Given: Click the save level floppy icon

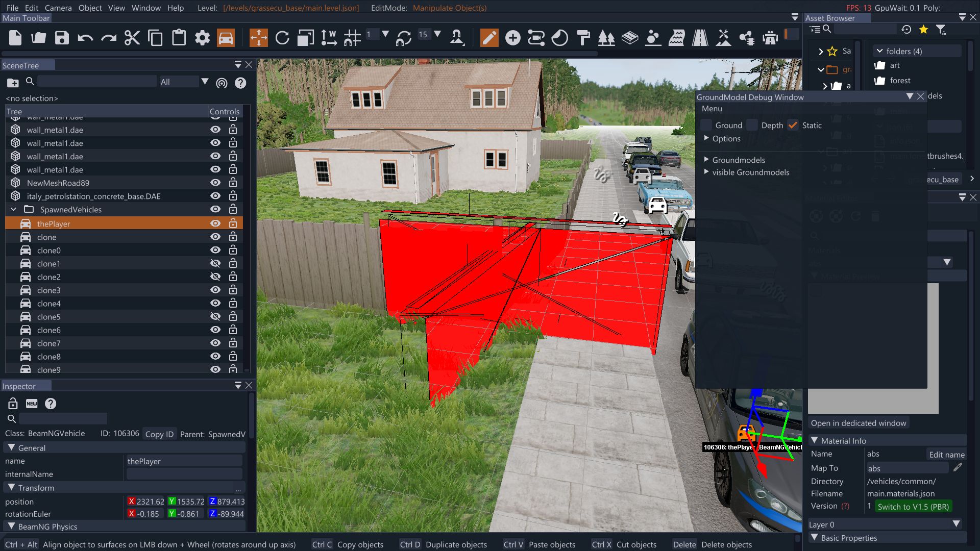Looking at the screenshot, I should coord(62,38).
